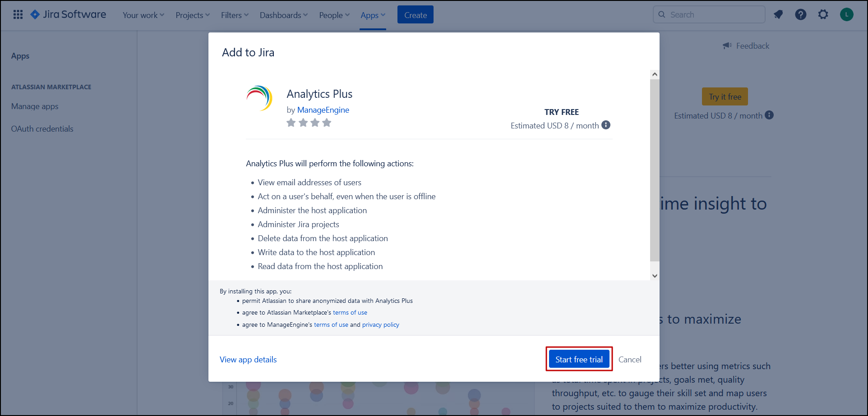868x416 pixels.
Task: Open the user profile avatar
Action: [846, 15]
